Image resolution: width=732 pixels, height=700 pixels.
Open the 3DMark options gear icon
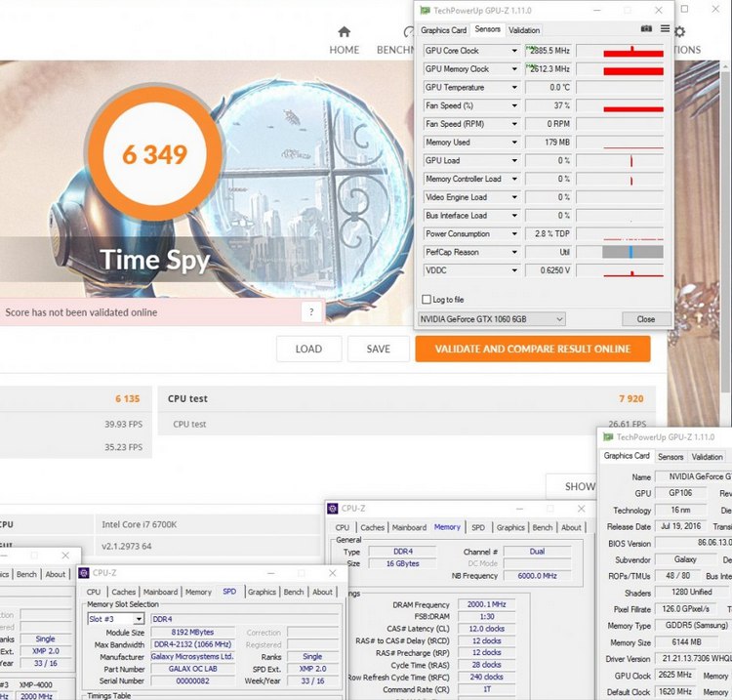(680, 32)
